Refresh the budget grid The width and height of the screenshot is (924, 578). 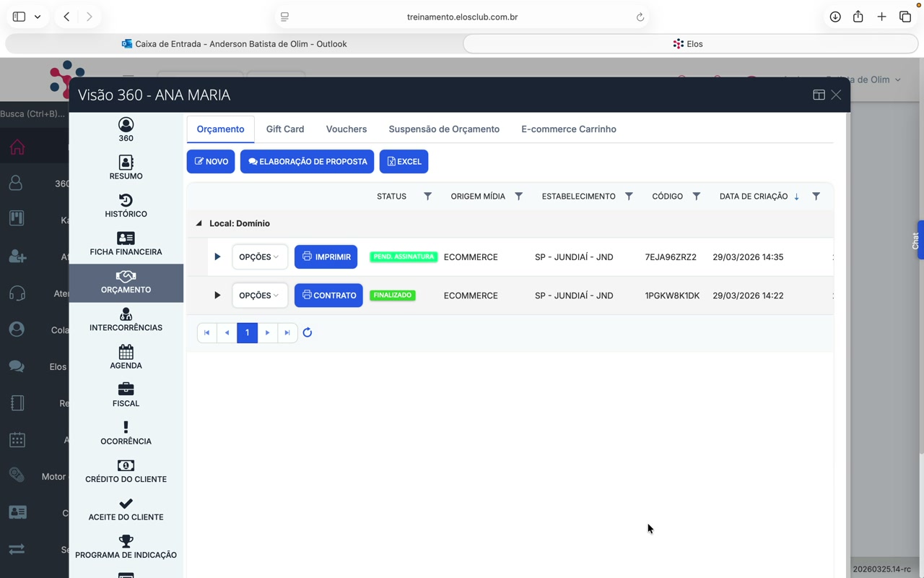[x=308, y=332]
